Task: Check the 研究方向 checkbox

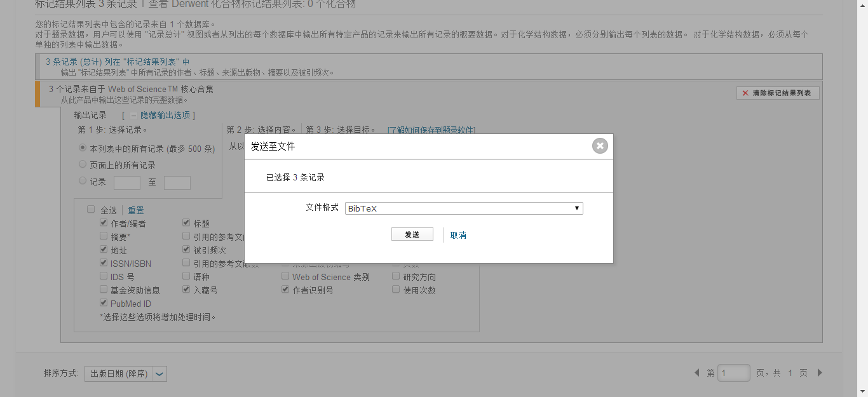Action: click(x=396, y=276)
